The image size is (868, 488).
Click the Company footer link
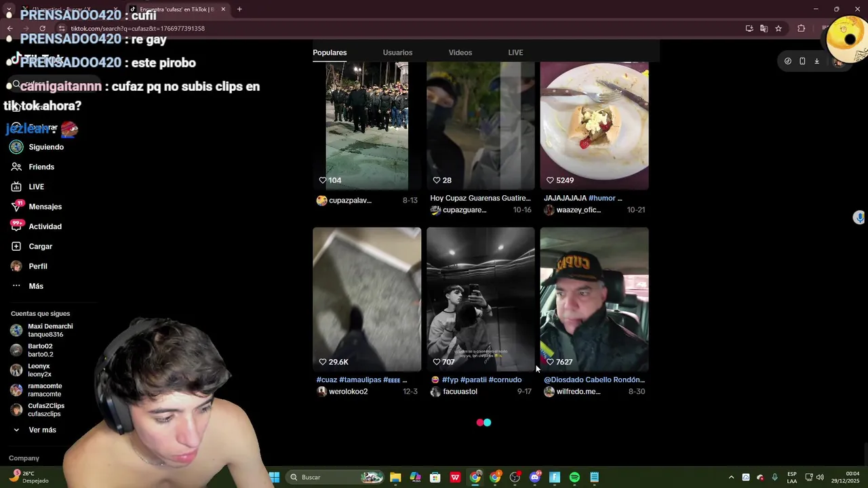point(24,458)
